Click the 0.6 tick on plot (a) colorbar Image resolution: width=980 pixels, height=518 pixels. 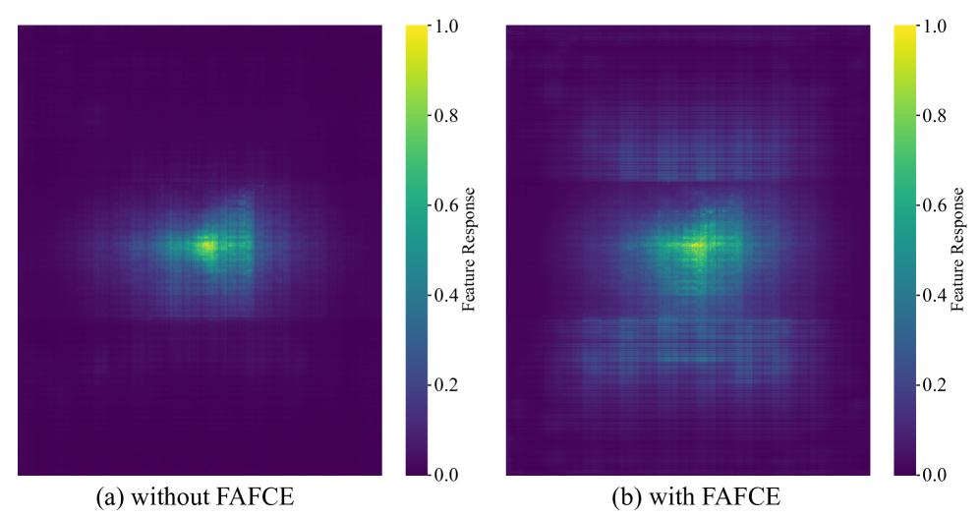pos(446,205)
